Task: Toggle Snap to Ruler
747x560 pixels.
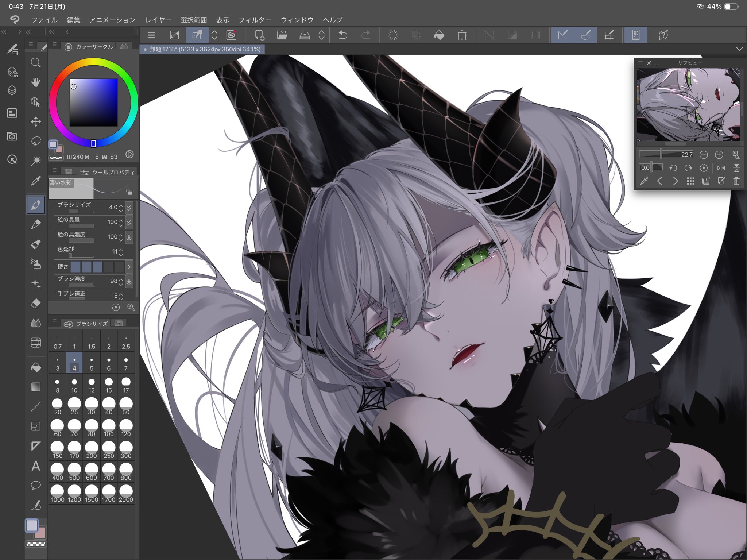Action: [x=562, y=35]
